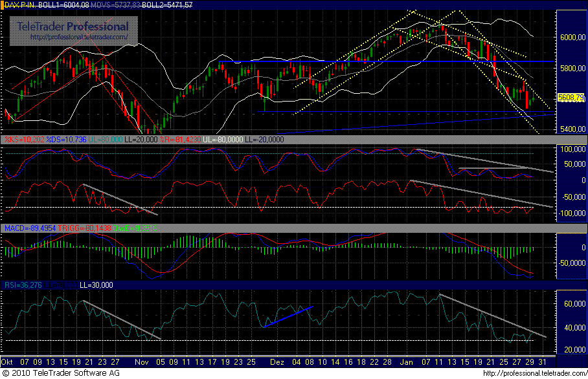Click date tick 14 on the time axis
This screenshot has height=379, width=588.
[335, 362]
